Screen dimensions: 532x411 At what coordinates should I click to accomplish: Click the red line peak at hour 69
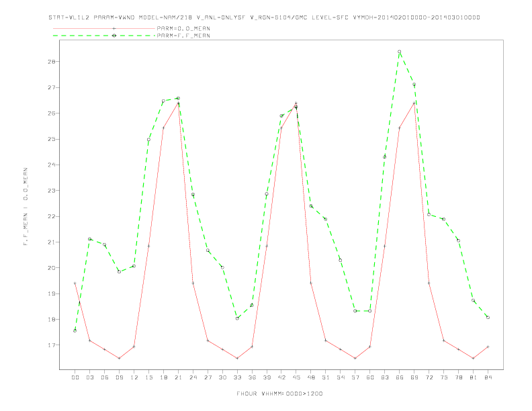tap(414, 103)
